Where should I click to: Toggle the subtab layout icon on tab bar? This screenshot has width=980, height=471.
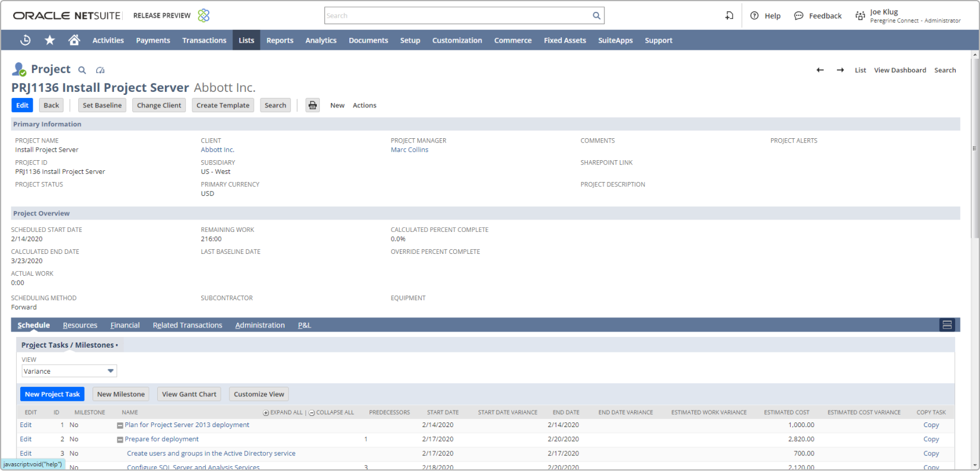click(x=947, y=325)
